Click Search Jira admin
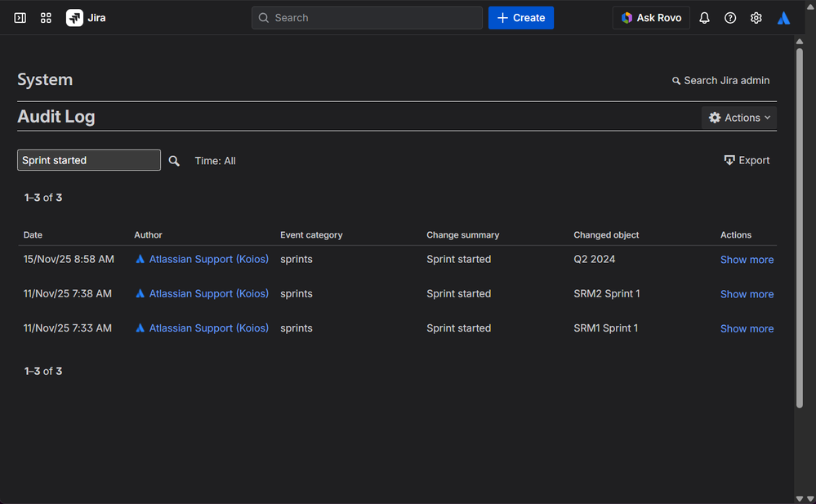This screenshot has width=816, height=504. [720, 80]
